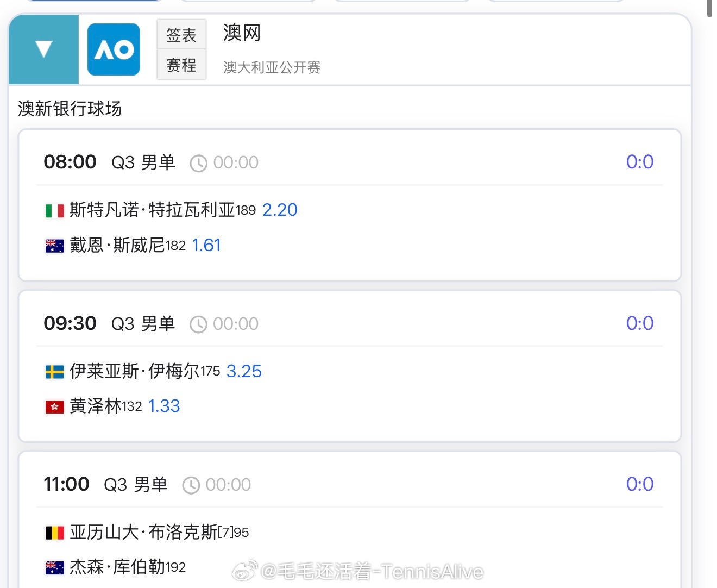Click the 1.33 odds for 黄泽林
The image size is (717, 588).
point(163,406)
